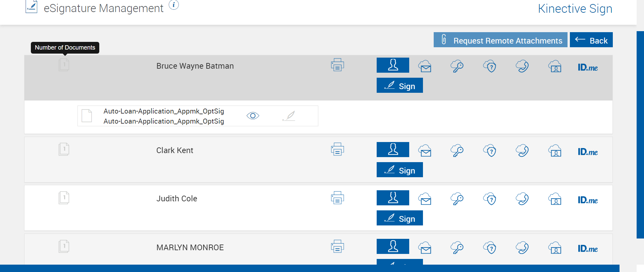The image size is (644, 272).
Task: Select security question authentication for Clark Kent
Action: click(x=490, y=151)
